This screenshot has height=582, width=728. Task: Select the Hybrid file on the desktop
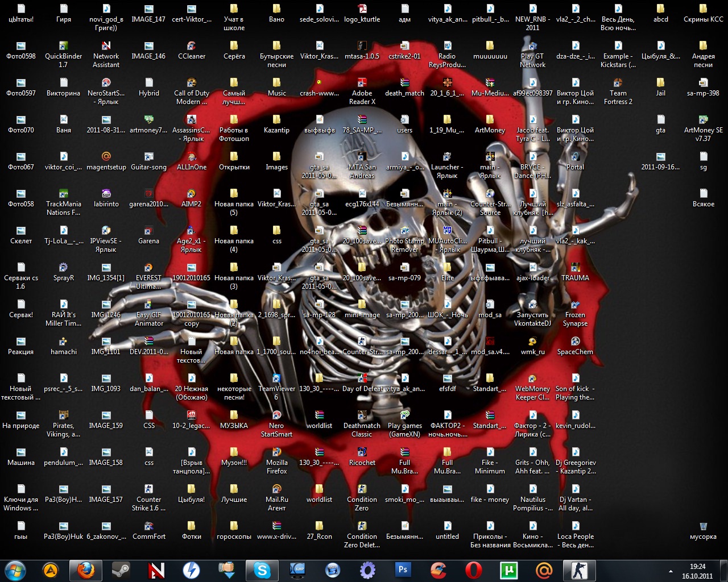[149, 88]
